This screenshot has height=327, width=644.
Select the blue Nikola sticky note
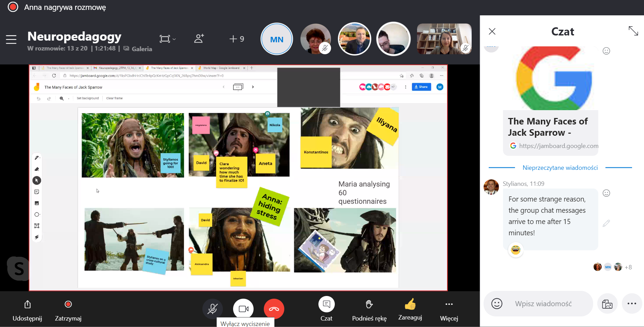click(275, 125)
